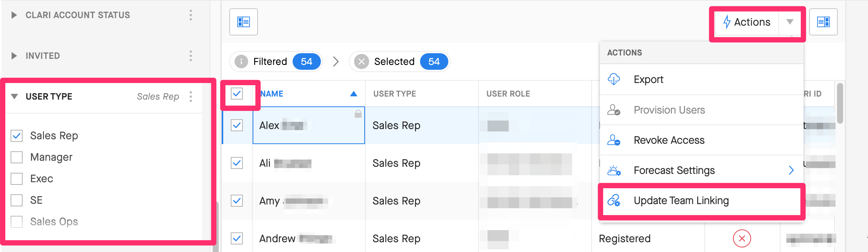The width and height of the screenshot is (868, 252).
Task: Click the Filtered info icon
Action: point(241,61)
